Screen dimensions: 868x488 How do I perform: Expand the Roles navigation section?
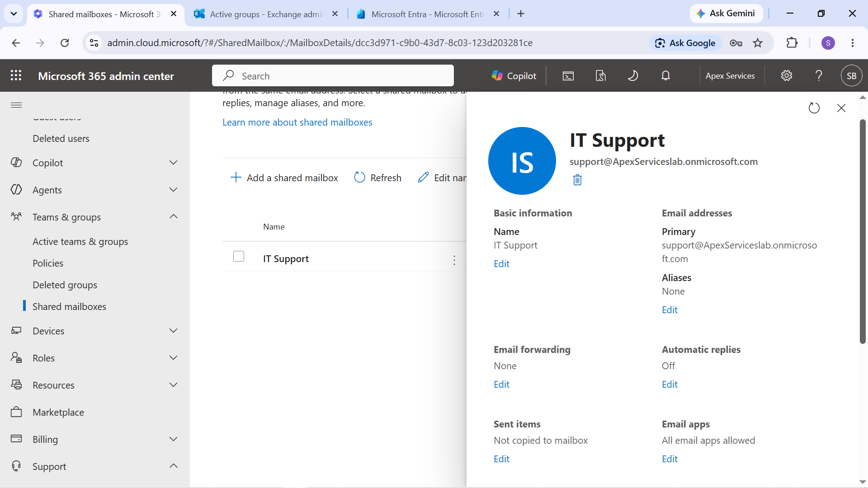173,358
